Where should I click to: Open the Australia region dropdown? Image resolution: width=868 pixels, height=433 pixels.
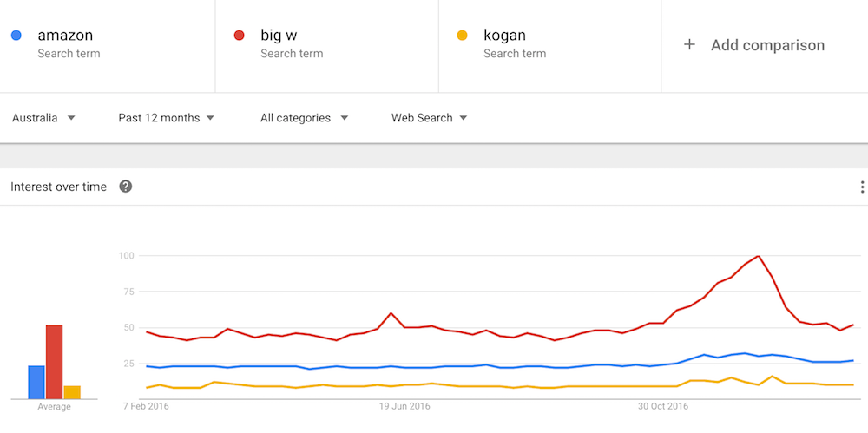(x=43, y=118)
